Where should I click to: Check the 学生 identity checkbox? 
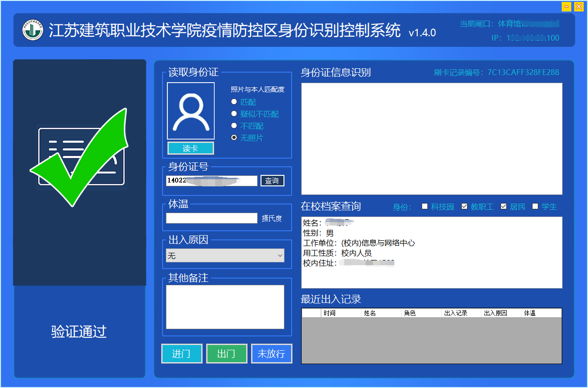[x=535, y=206]
